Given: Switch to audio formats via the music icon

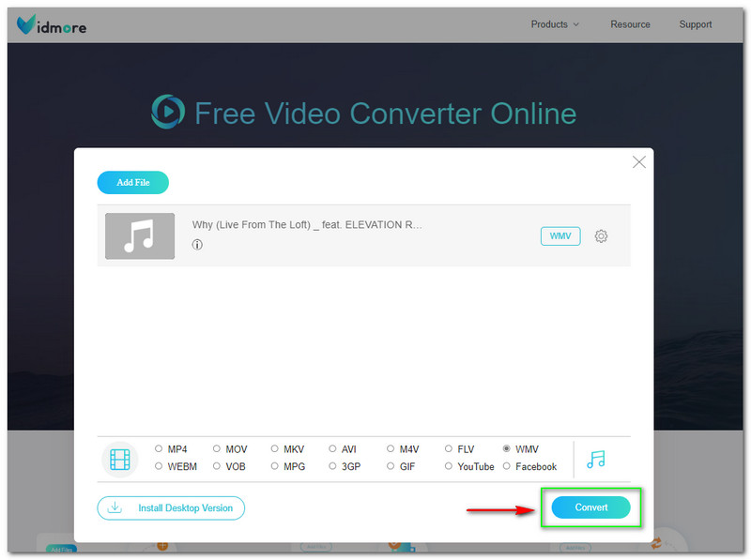Looking at the screenshot, I should tap(598, 458).
